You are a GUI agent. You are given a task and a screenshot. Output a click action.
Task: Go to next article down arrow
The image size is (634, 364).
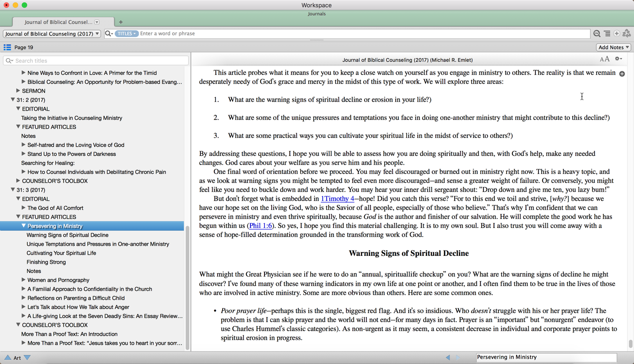[27, 358]
